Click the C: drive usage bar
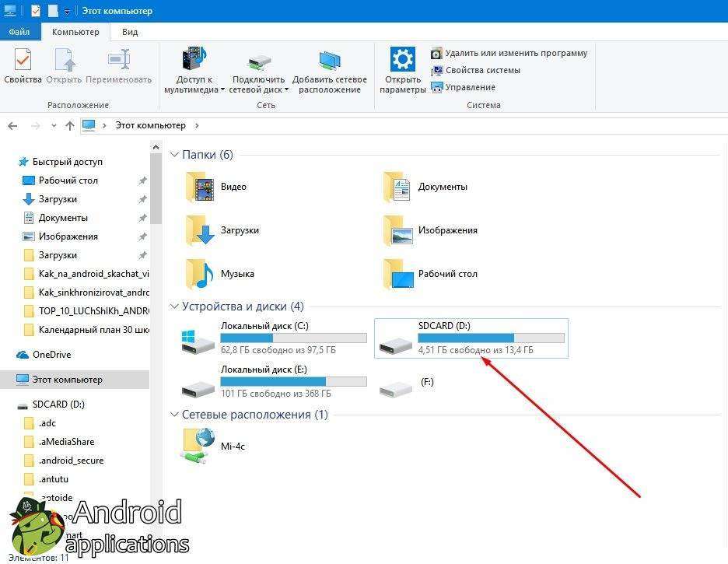Viewport: 728px width, 564px height. coord(293,338)
